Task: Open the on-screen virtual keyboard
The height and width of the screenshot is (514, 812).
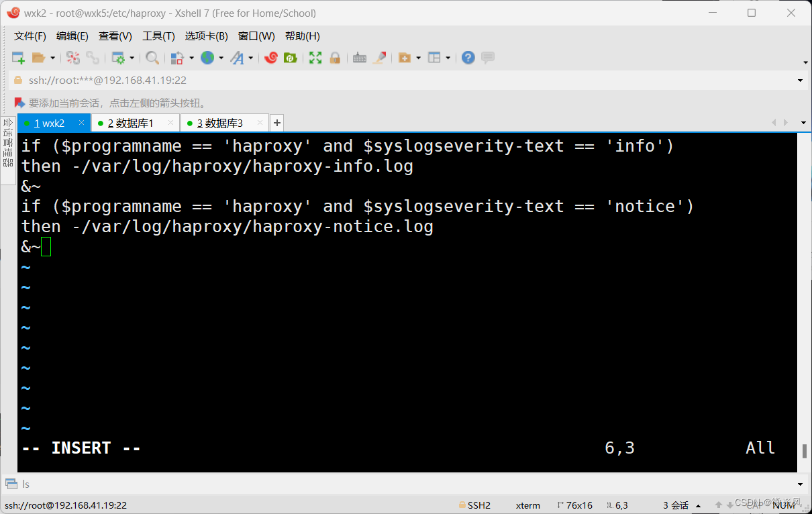Action: coord(360,58)
